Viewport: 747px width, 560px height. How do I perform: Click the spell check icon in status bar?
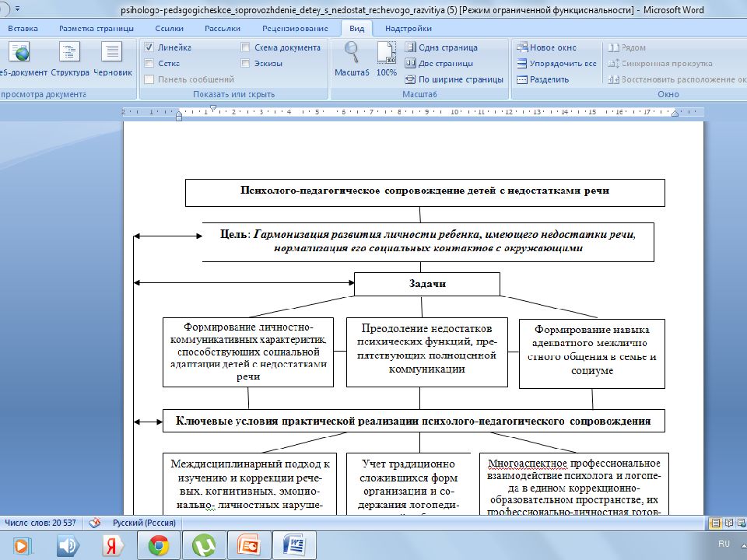click(95, 523)
